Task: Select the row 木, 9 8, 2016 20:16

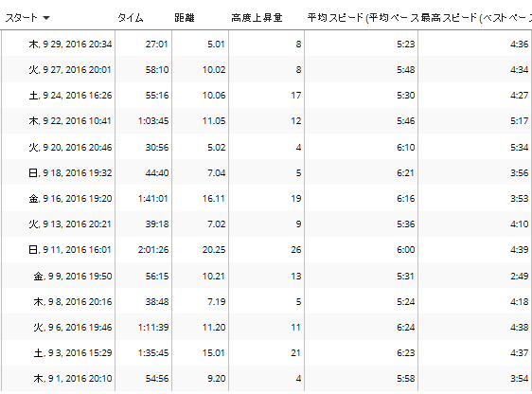Action: [266, 302]
